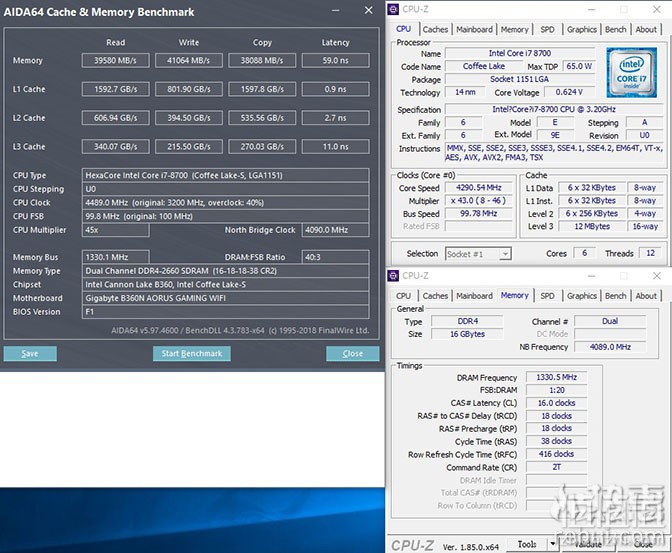Select CPU tab in top CPU-Z window
The width and height of the screenshot is (672, 553).
(x=403, y=29)
